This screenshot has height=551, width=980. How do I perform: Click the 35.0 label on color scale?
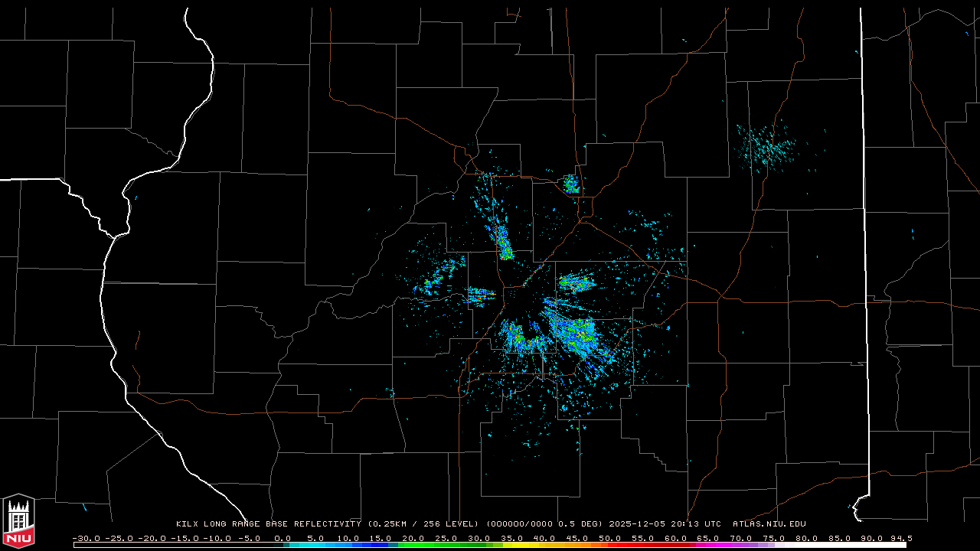tap(511, 538)
